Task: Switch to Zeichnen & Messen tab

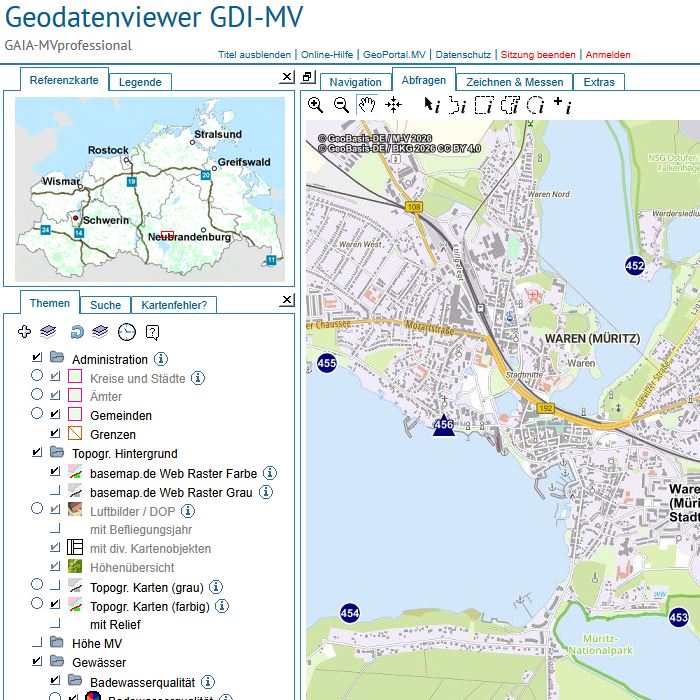Action: pyautogui.click(x=514, y=82)
